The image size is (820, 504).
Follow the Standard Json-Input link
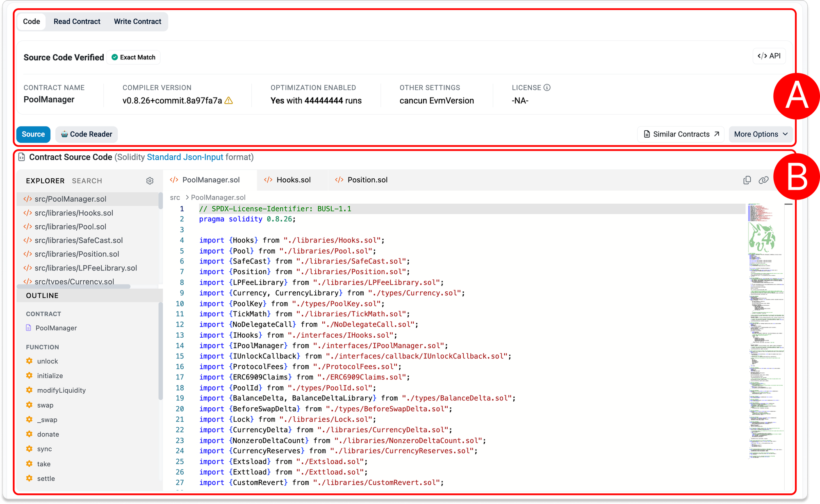point(185,157)
